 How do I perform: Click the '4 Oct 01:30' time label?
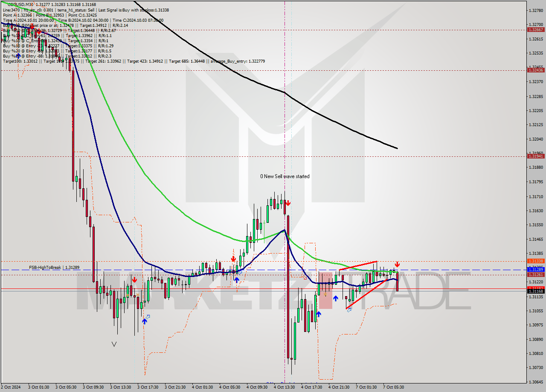click(x=203, y=387)
